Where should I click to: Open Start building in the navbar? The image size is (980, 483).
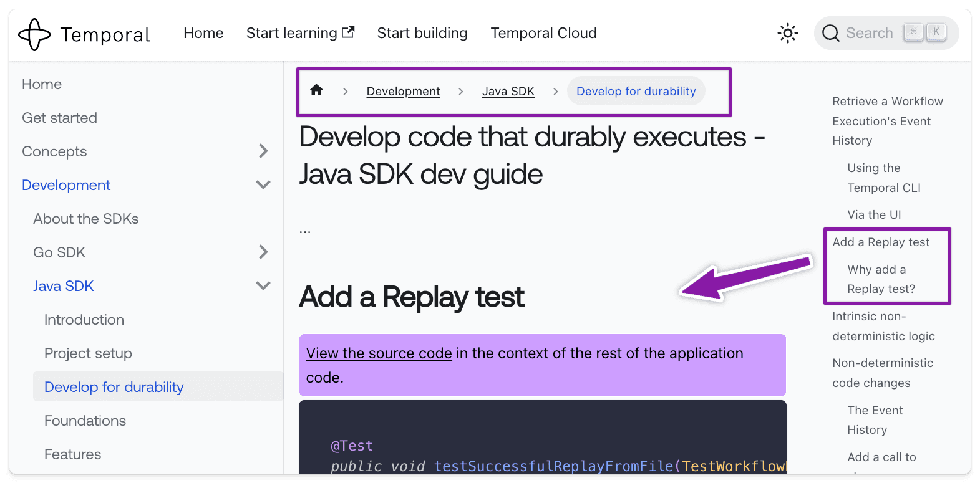coord(422,33)
